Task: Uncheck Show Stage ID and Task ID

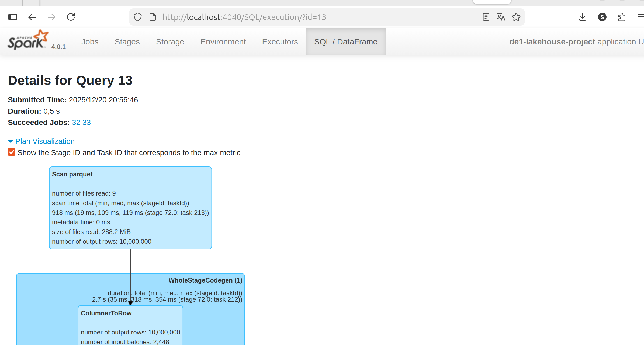Action: pyautogui.click(x=12, y=152)
